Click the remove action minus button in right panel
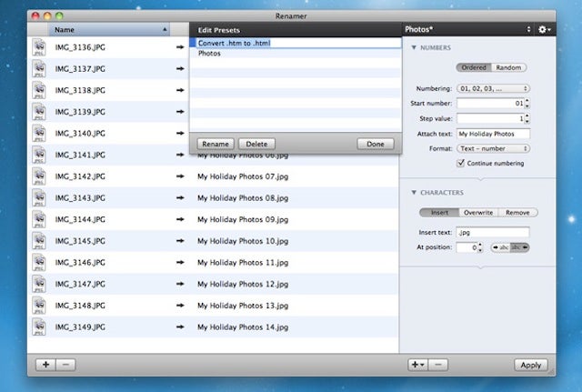The image size is (582, 392). pyautogui.click(x=437, y=364)
